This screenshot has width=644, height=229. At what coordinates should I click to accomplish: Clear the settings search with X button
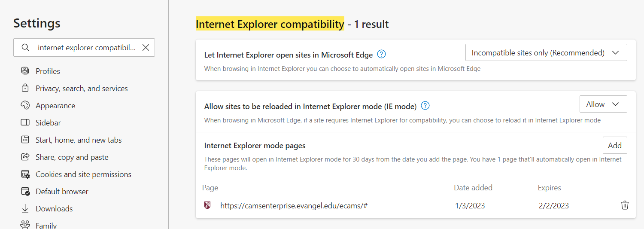[x=146, y=48]
